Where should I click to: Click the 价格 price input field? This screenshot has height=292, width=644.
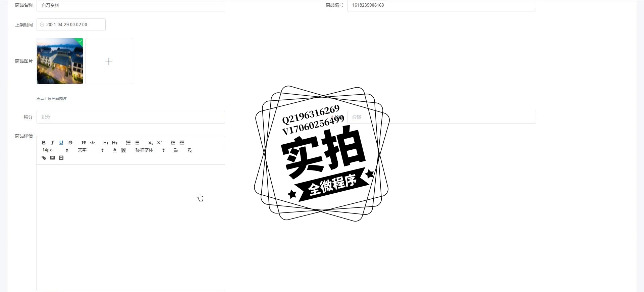coord(441,117)
